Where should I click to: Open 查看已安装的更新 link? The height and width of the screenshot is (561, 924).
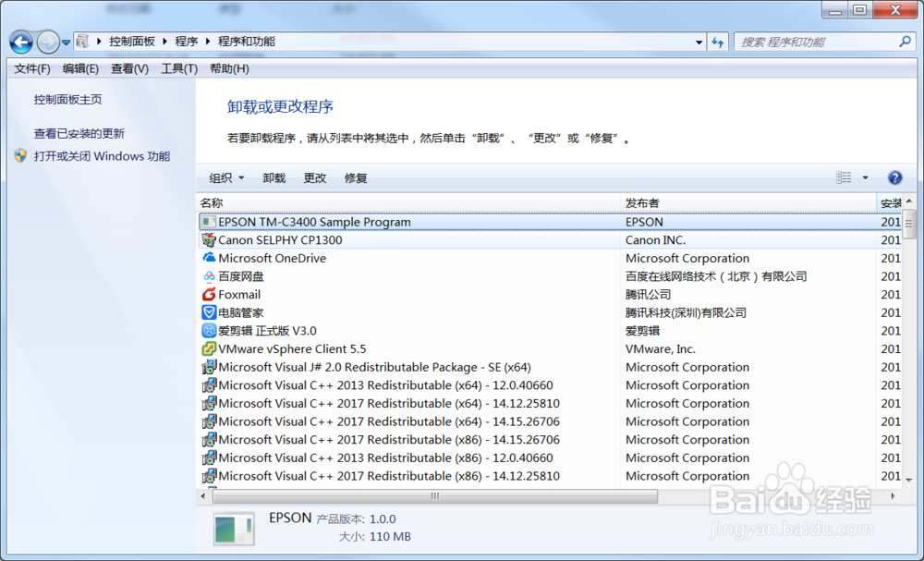[79, 134]
